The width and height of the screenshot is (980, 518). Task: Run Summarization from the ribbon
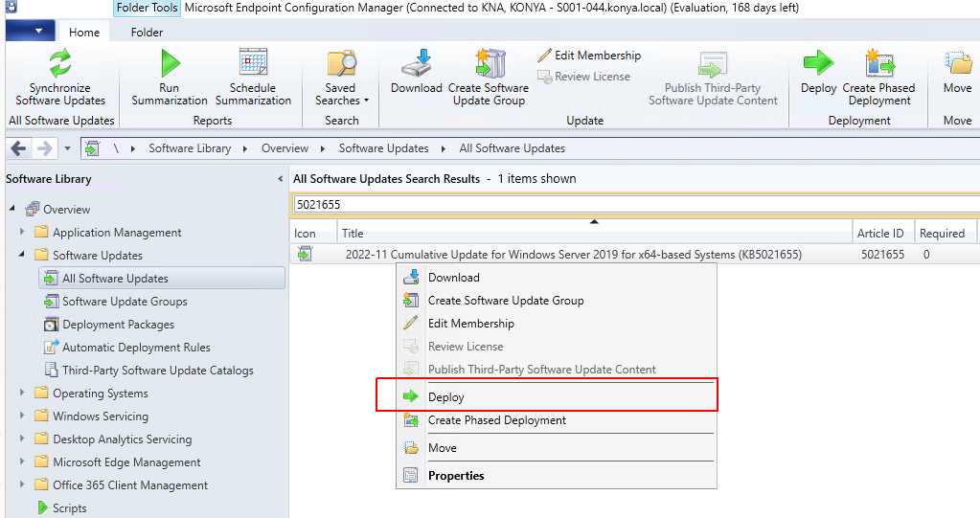(x=170, y=77)
